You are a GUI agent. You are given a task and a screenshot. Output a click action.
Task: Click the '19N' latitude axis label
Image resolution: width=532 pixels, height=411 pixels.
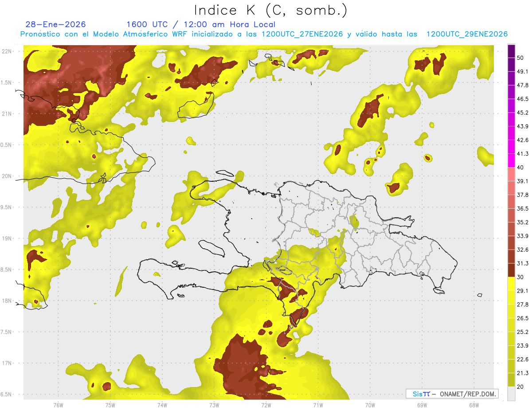(x=7, y=239)
